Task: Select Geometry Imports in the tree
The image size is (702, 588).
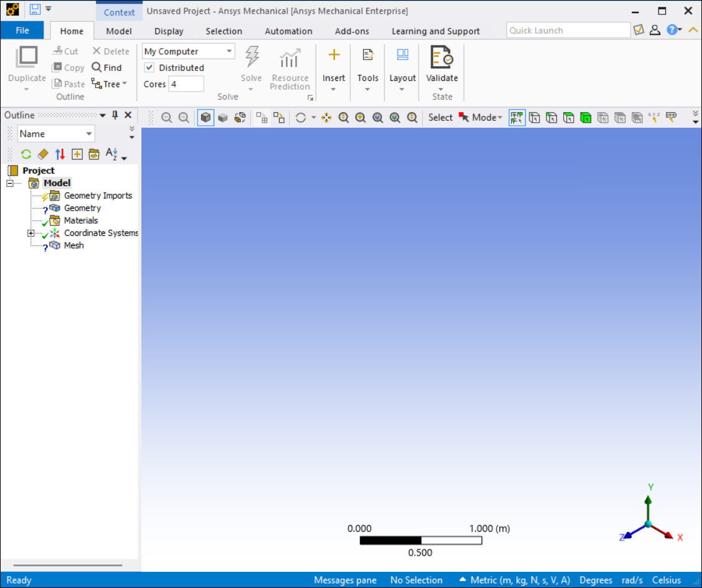Action: tap(98, 196)
